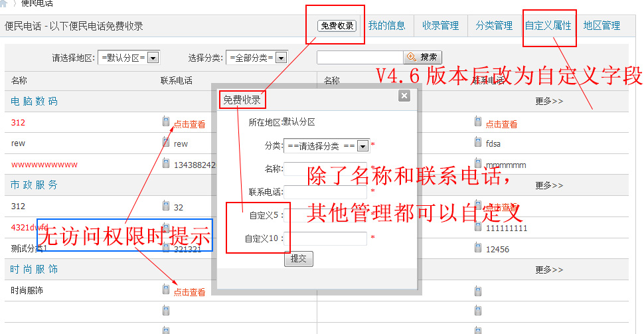The height and width of the screenshot is (334, 644).
Task: Click 更多>> in 时尚服饰 row
Action: coord(549,270)
